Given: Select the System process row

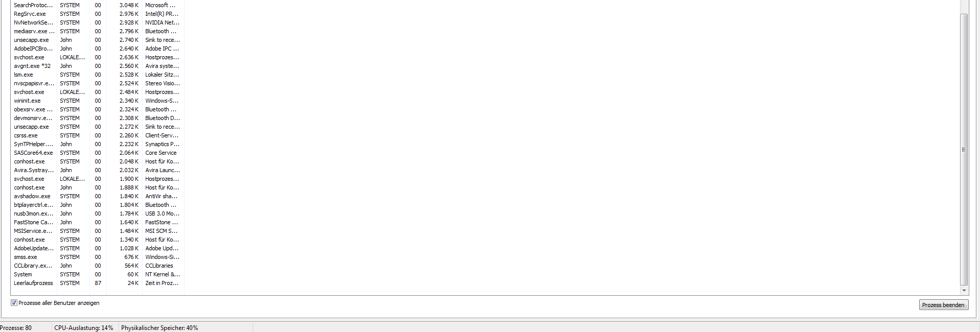Looking at the screenshot, I should (x=98, y=274).
